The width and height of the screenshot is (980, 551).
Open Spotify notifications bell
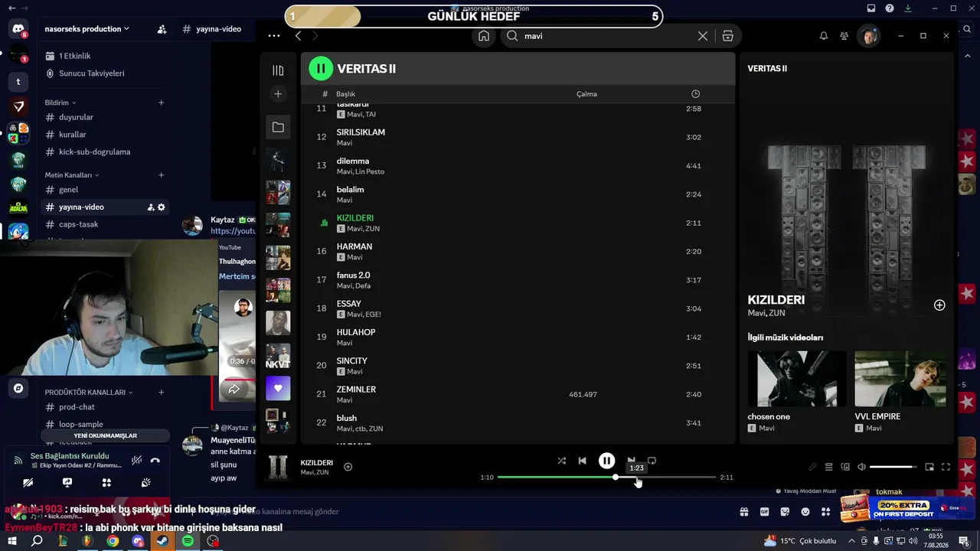824,36
